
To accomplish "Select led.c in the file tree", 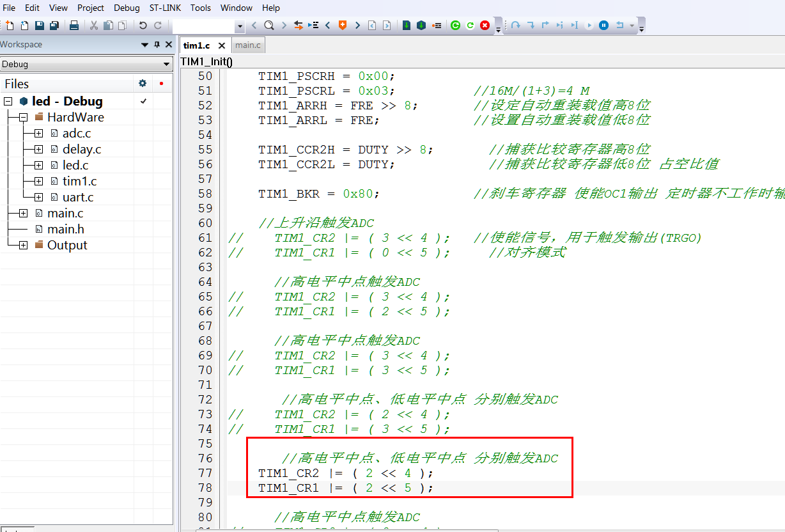I will point(75,165).
